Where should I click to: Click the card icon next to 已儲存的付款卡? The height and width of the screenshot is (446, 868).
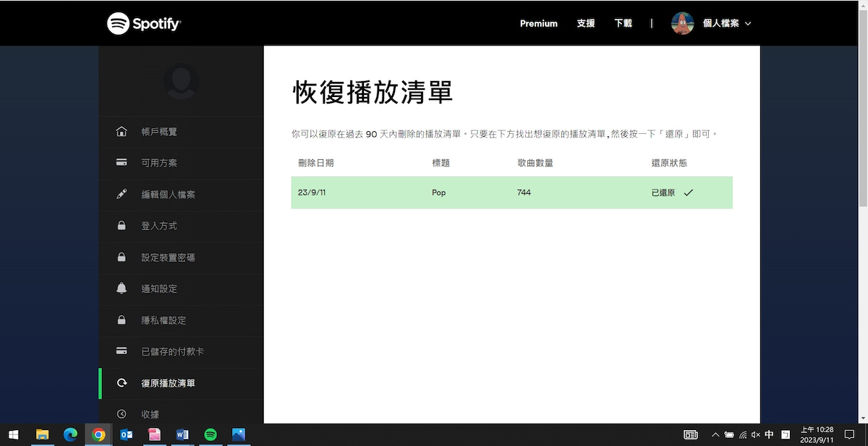(122, 352)
